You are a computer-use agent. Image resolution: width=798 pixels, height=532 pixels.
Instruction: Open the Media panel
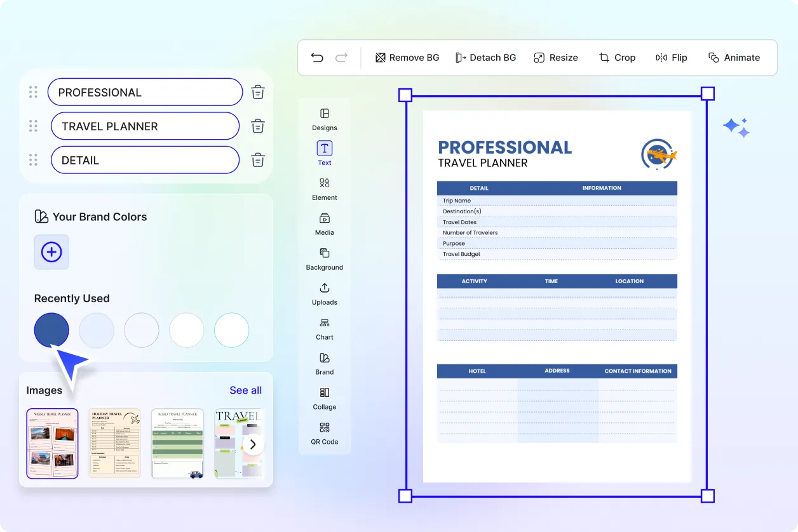click(324, 223)
